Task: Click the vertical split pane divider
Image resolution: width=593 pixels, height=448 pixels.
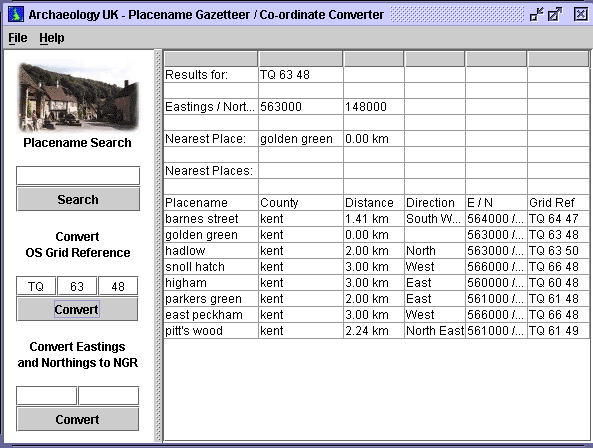Action: tap(158, 246)
